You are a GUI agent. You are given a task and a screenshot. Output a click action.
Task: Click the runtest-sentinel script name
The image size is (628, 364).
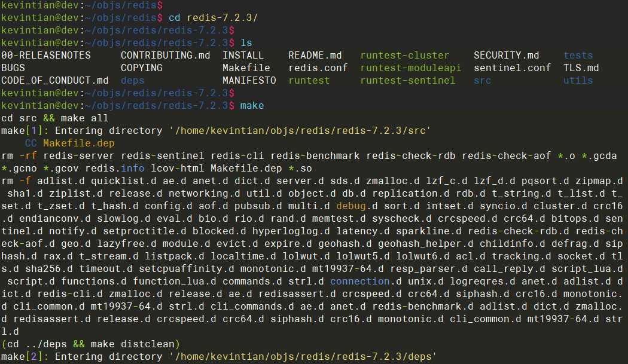407,81
